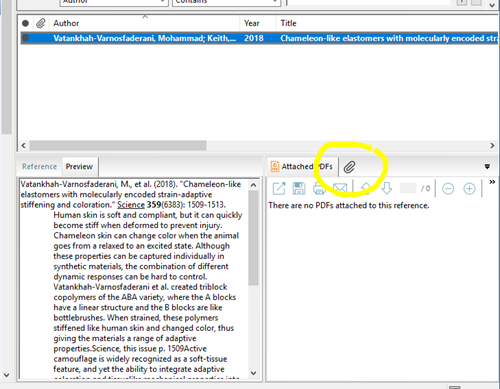The image size is (500, 389).
Task: Click down arrow of left sidebar scrollbar
Action: coord(6,375)
